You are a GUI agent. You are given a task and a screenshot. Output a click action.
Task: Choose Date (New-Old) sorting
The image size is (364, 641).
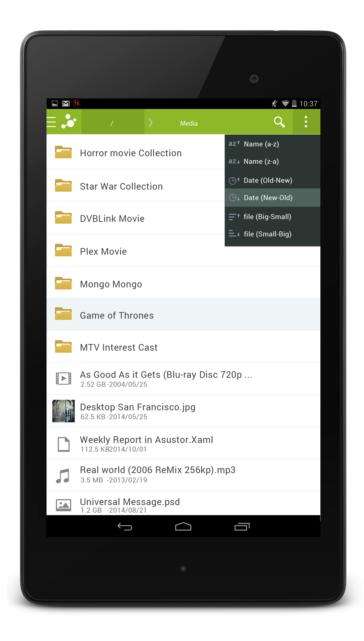click(x=272, y=198)
